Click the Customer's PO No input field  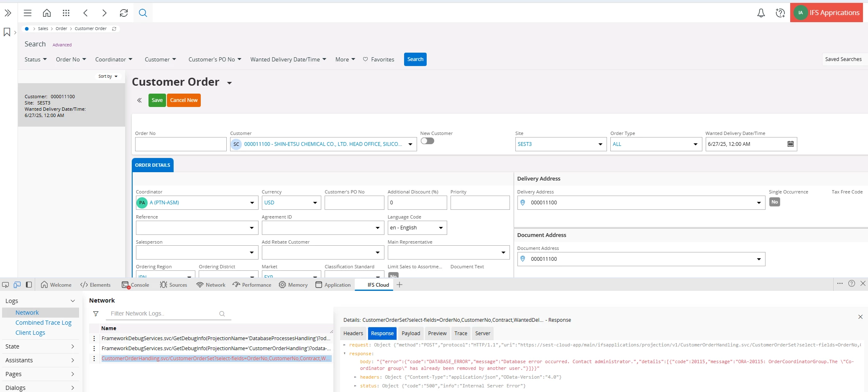354,203
